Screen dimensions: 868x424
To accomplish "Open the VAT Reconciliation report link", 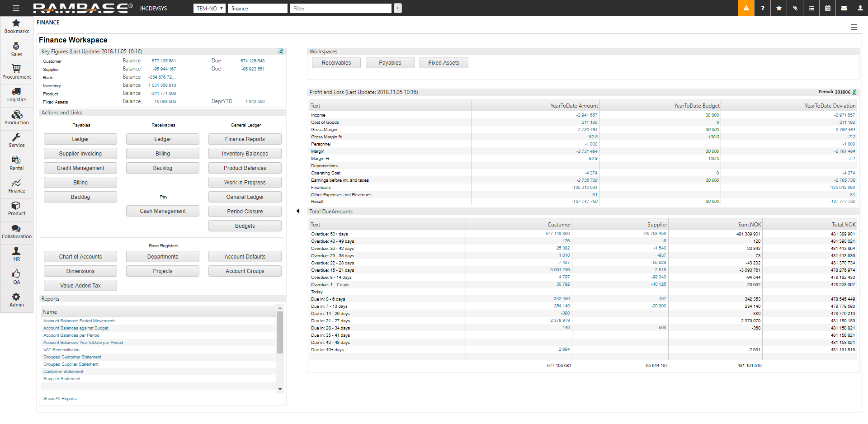I will point(61,350).
